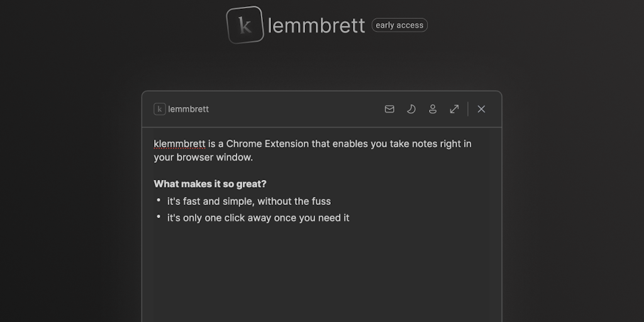The height and width of the screenshot is (322, 644).
Task: Click the first bullet point marker
Action: coord(158,201)
